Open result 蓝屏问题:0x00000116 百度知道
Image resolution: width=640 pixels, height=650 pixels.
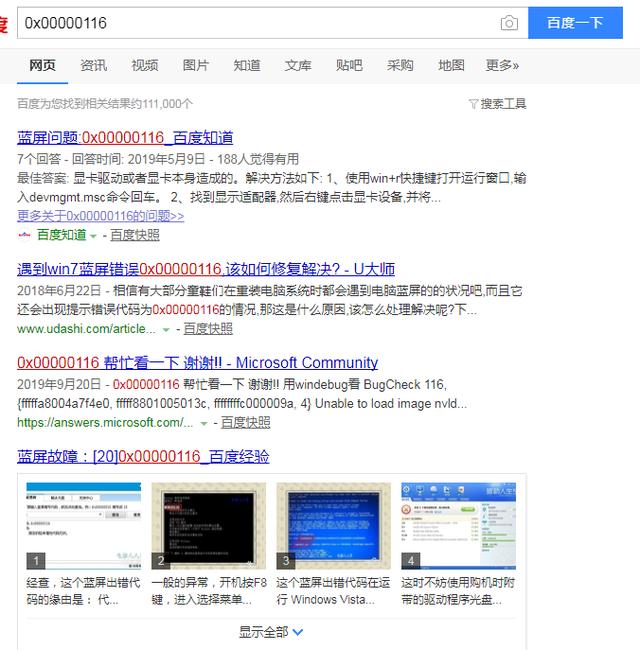(x=125, y=137)
